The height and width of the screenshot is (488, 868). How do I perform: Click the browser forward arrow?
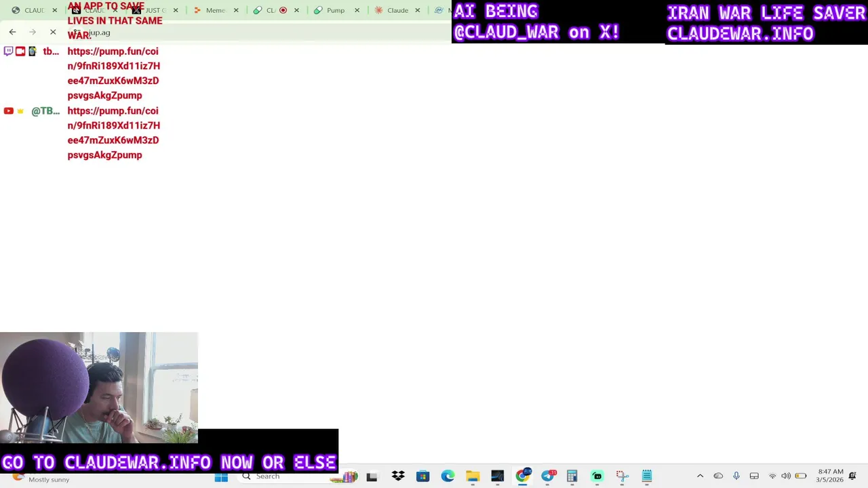point(33,32)
